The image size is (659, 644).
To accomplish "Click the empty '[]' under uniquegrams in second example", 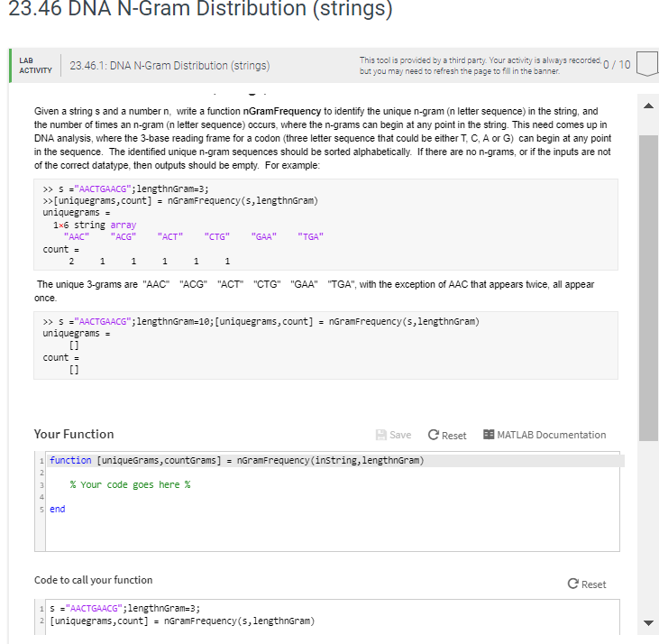I will pos(74,345).
